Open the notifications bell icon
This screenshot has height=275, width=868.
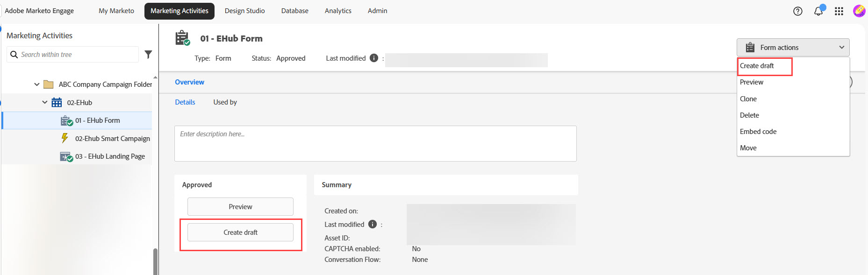tap(818, 11)
